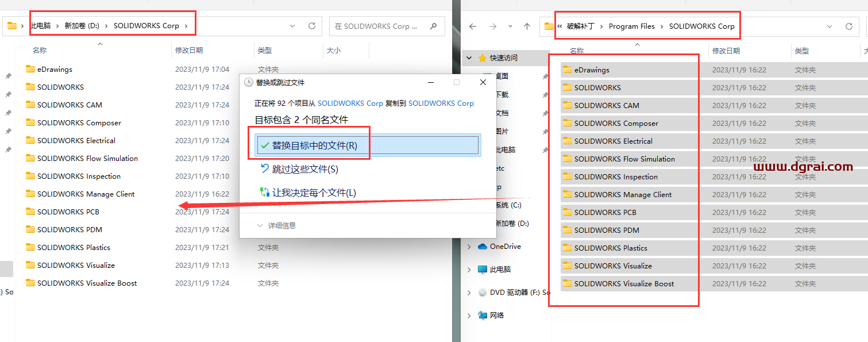Click Program Files in right address breadcrumb
This screenshot has height=342, width=868.
coord(632,26)
